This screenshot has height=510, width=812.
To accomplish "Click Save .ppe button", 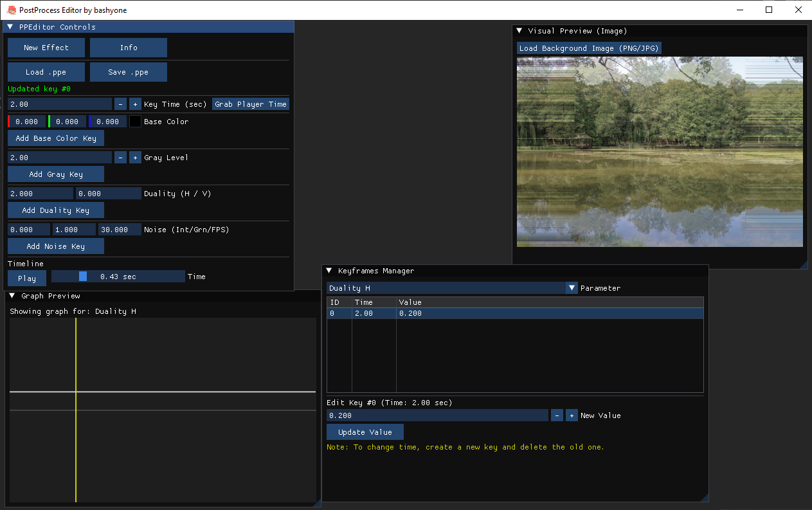I will click(x=128, y=72).
